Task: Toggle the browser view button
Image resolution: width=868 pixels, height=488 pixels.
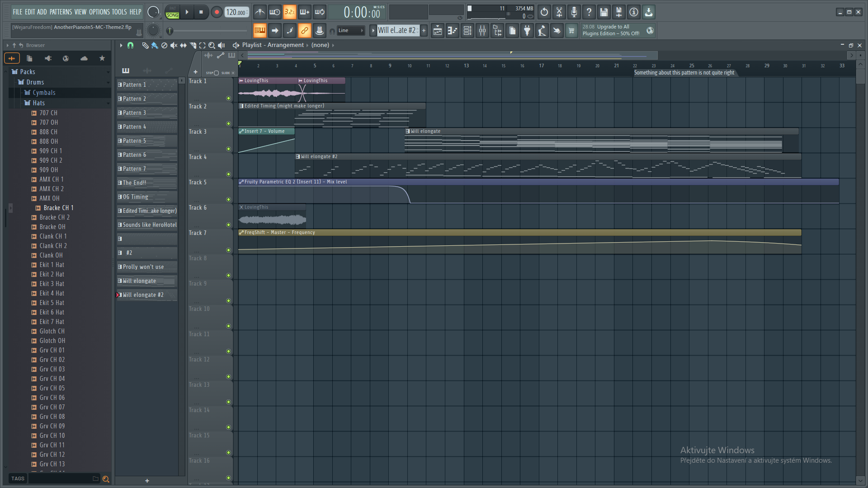Action: 497,31
